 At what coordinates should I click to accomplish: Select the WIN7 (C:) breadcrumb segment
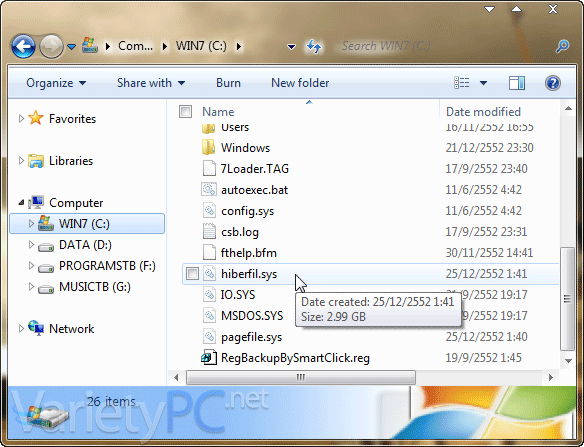point(201,46)
